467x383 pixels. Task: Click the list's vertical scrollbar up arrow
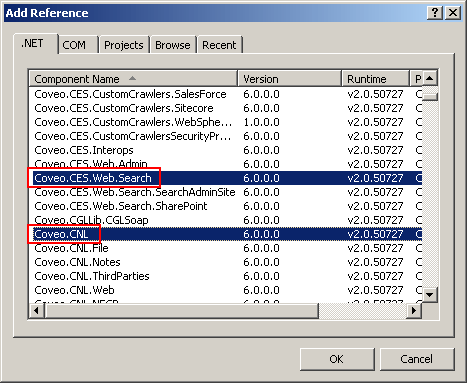click(x=430, y=79)
